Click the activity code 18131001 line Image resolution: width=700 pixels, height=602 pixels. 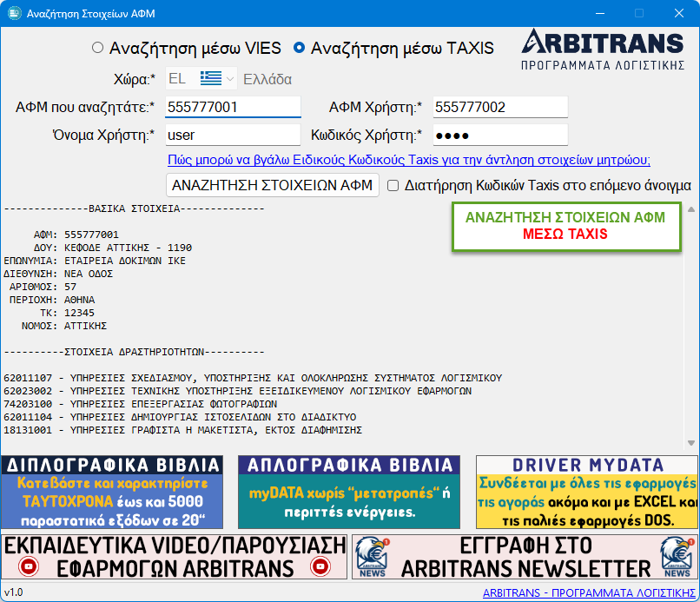coord(182,430)
